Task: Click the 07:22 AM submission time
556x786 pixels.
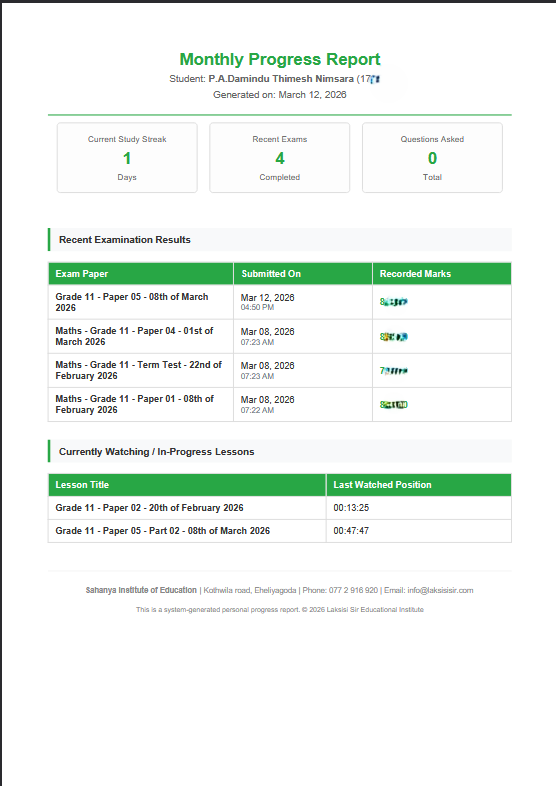Action: [257, 410]
